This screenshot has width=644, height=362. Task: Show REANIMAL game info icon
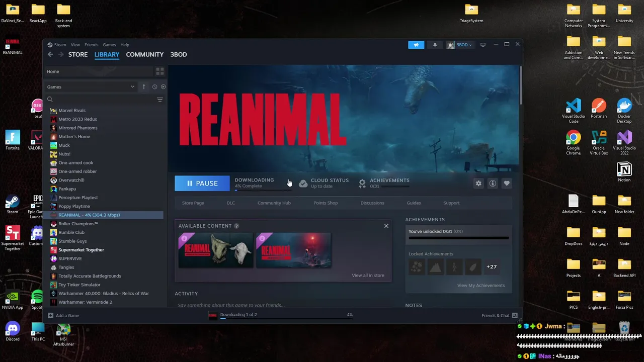tap(493, 184)
